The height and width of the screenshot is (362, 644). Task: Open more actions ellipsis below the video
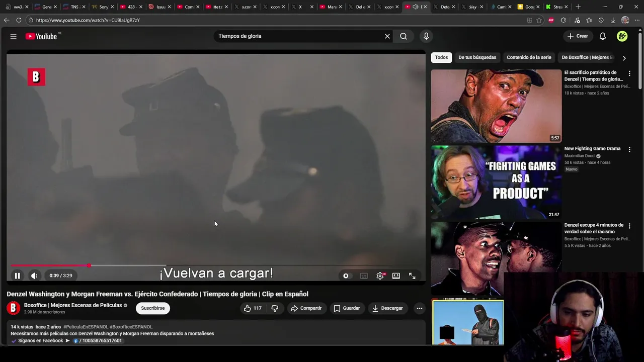pos(419,308)
